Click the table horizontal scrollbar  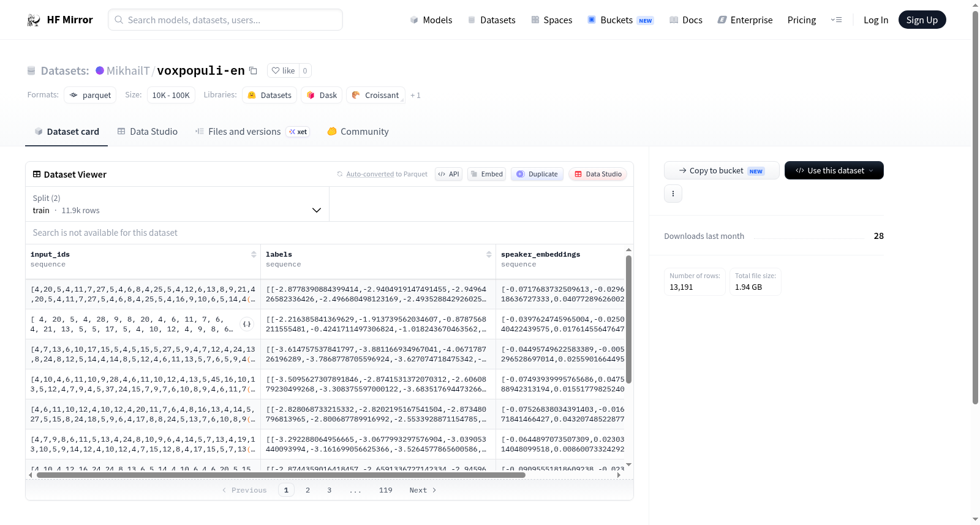coord(281,475)
